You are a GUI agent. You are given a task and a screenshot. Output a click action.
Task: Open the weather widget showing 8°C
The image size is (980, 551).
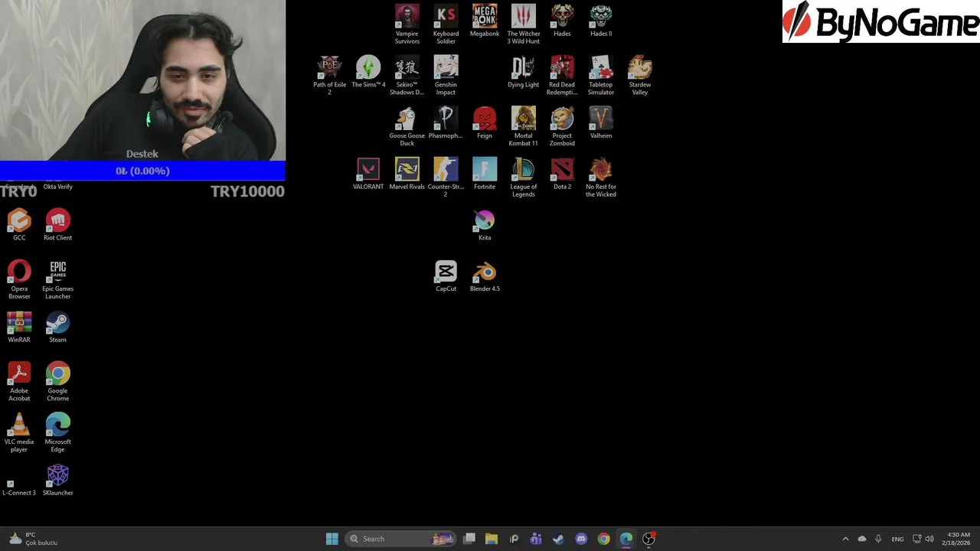(x=33, y=539)
